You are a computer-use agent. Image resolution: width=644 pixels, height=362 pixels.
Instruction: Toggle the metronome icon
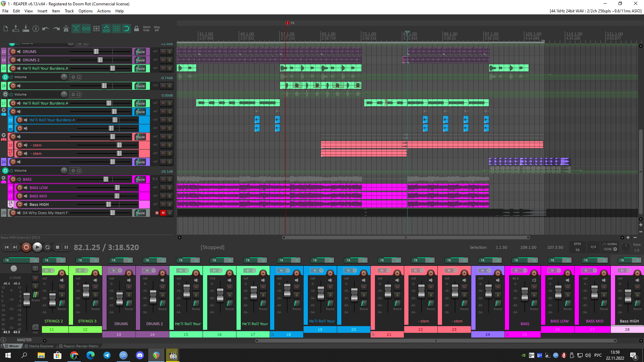pyautogui.click(x=66, y=29)
